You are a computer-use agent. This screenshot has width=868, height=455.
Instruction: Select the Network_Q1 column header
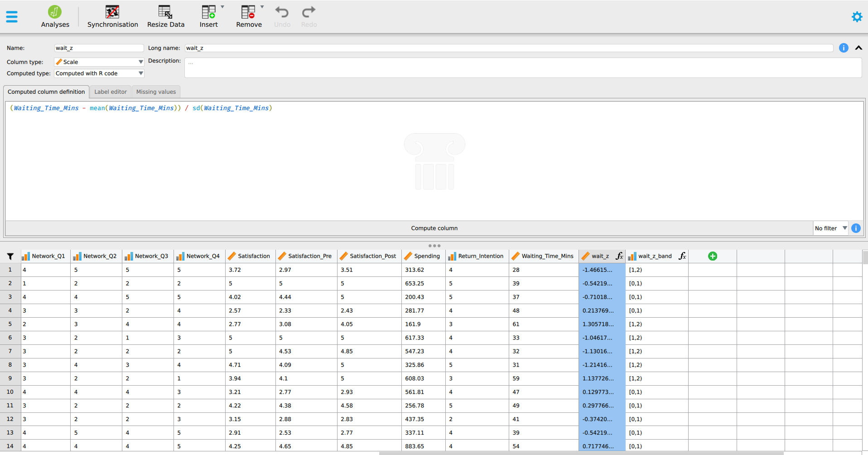45,256
